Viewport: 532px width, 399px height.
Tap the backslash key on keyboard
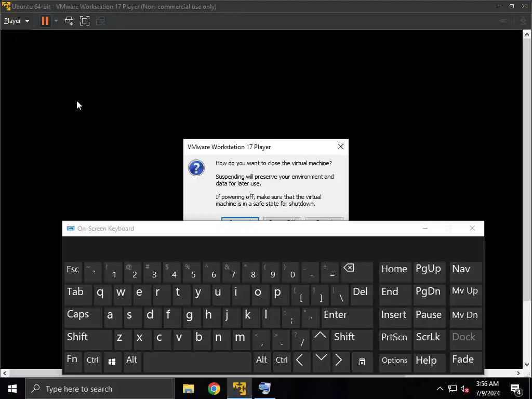(x=339, y=294)
